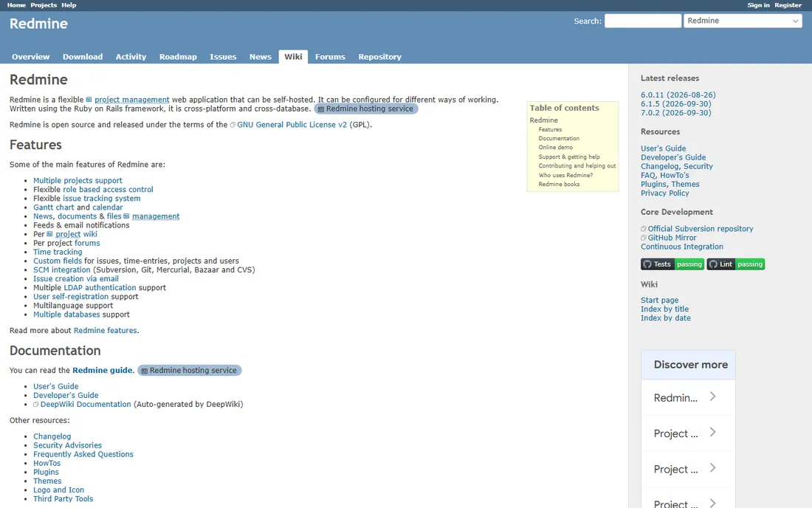Open Projects in the top menu
Screen dimensions: 812x508
(x=44, y=5)
